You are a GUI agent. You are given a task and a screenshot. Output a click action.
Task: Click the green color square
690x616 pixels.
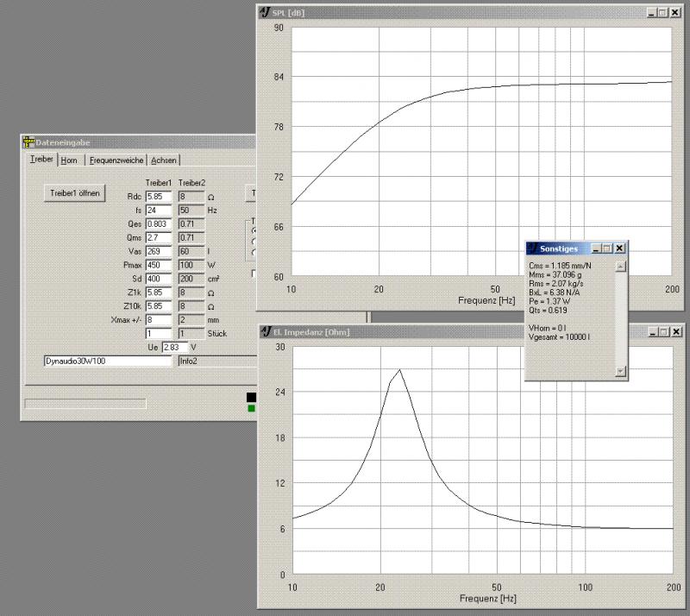(251, 408)
